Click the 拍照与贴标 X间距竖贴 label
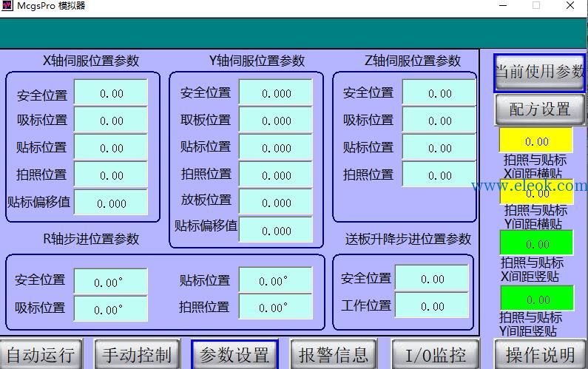 532,270
